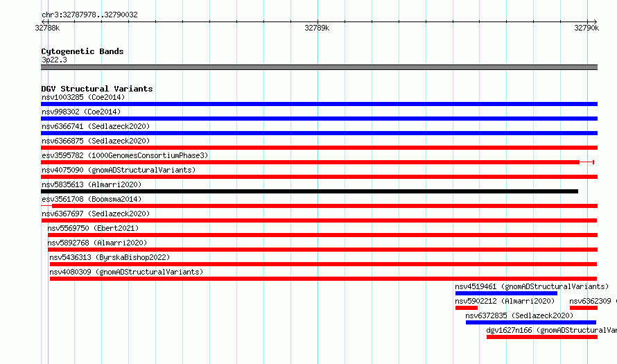Select the gray 3p22.3 cytogenetic band bar
The height and width of the screenshot is (364, 617).
[319, 67]
